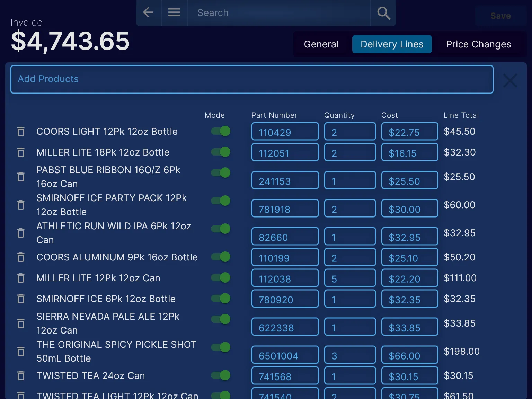The height and width of the screenshot is (399, 532).
Task: Click the Add Products input box
Action: pos(252,79)
